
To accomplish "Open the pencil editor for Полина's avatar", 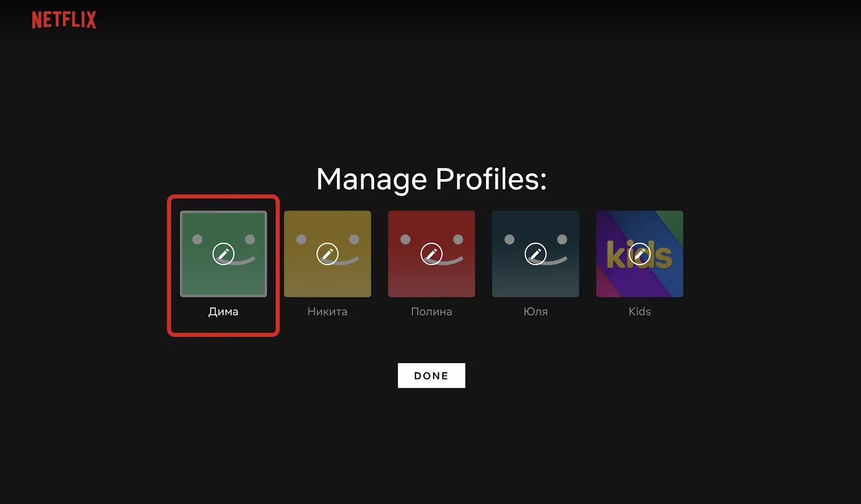I will click(x=432, y=254).
